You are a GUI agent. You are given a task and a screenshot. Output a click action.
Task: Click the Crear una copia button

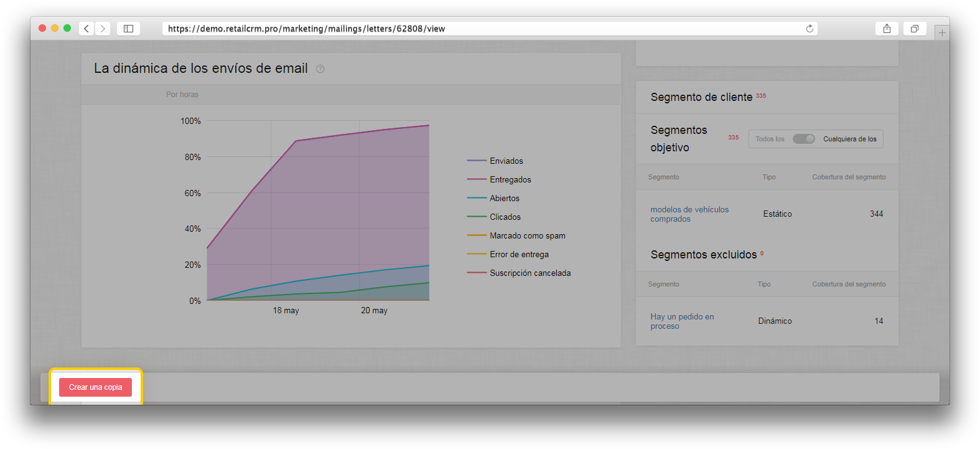coord(95,387)
